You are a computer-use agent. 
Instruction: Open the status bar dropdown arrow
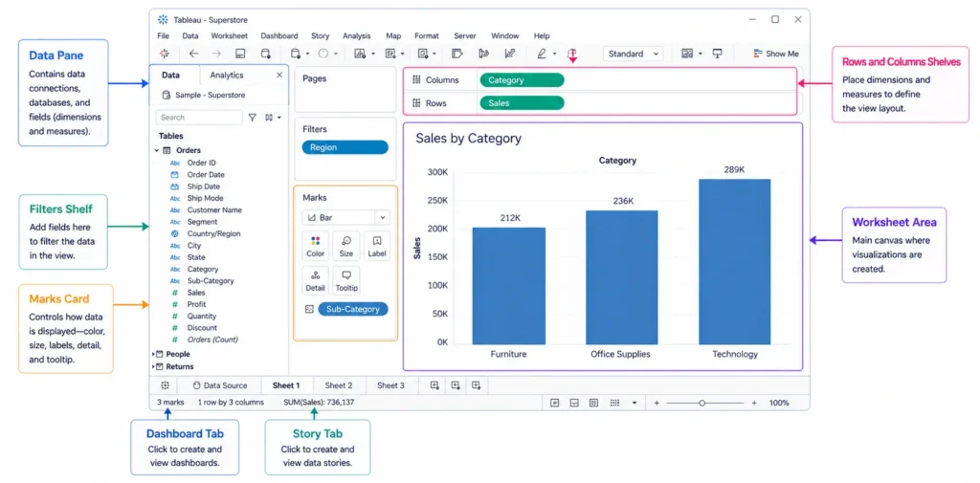click(635, 403)
